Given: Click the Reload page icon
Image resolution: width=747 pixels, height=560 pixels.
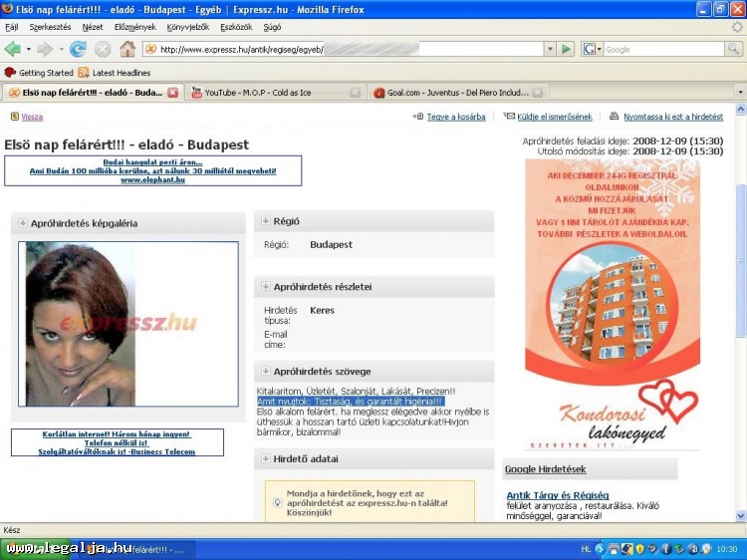Looking at the screenshot, I should (78, 49).
